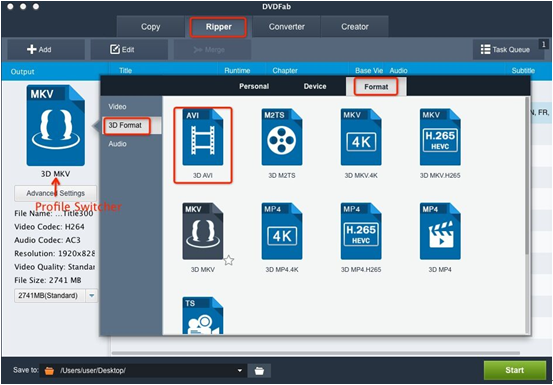Click the Save to path field
The width and height of the screenshot is (553, 385).
coord(143,371)
